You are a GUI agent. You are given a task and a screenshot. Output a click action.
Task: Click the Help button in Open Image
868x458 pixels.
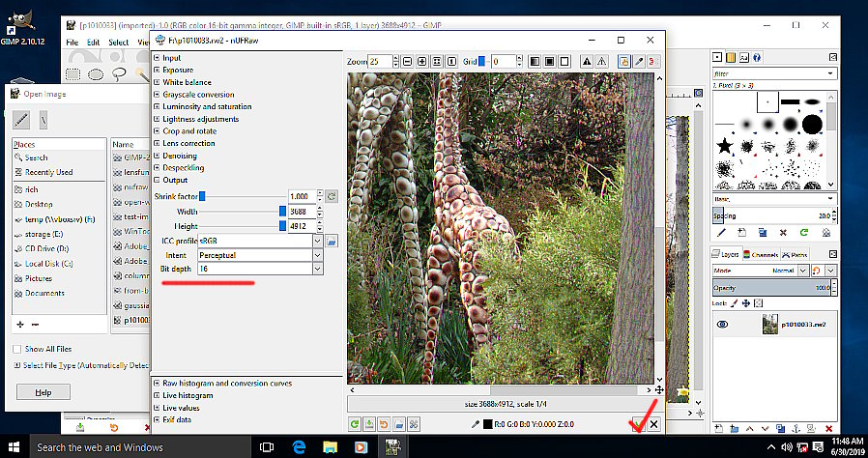point(43,392)
